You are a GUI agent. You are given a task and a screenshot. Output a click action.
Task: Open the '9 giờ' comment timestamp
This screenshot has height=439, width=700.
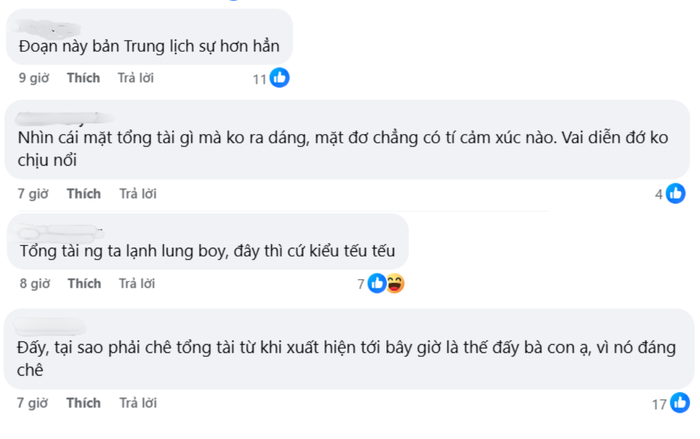point(34,77)
